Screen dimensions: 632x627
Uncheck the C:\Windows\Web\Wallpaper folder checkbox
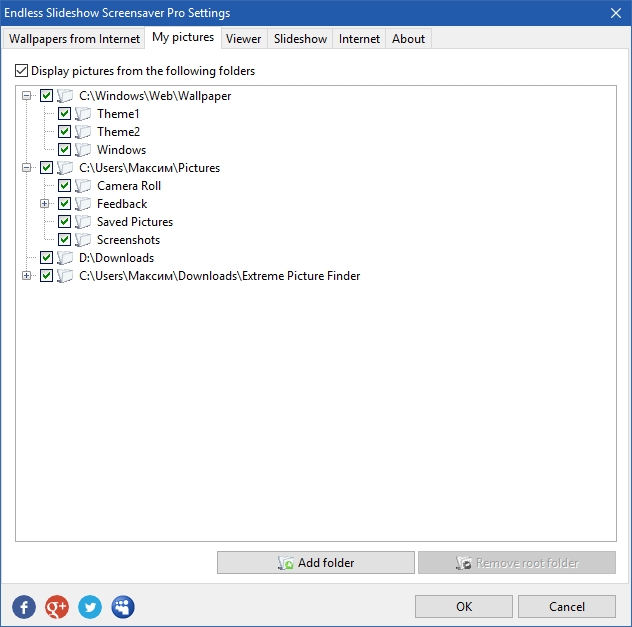[46, 96]
